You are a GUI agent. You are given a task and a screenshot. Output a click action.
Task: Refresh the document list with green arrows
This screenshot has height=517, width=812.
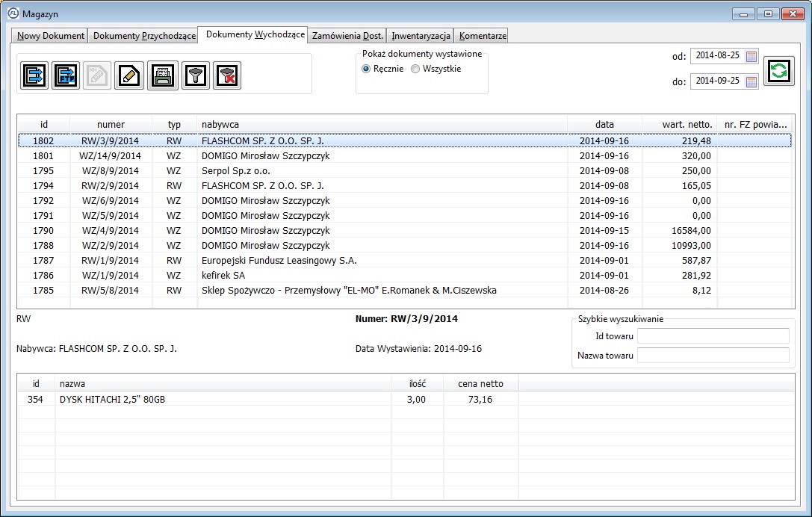point(779,71)
